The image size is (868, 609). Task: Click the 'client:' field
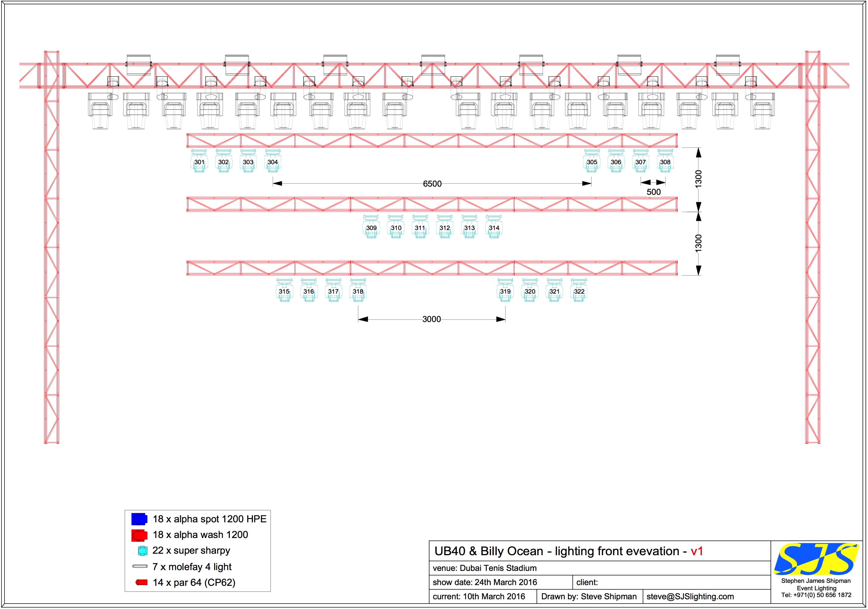click(672, 583)
